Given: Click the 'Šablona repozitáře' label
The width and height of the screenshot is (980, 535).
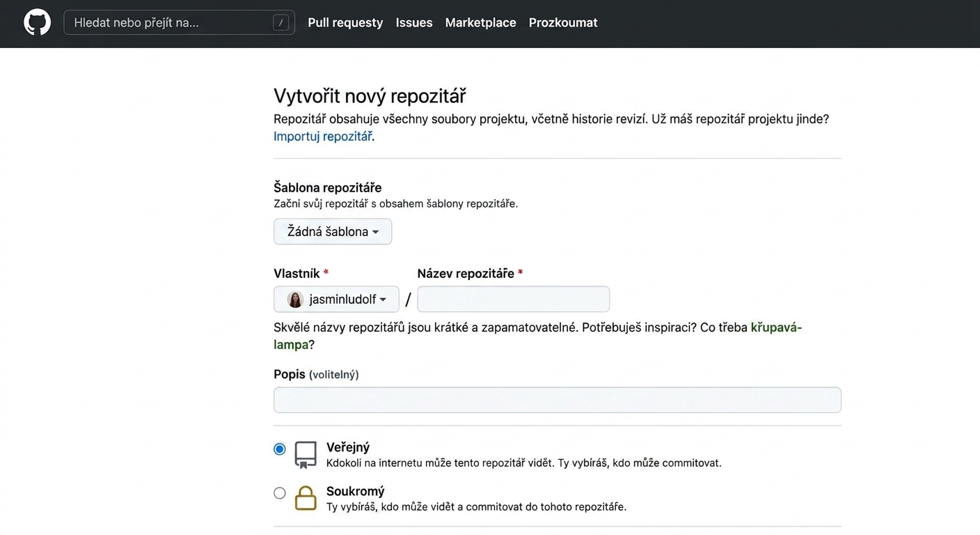Looking at the screenshot, I should (328, 187).
